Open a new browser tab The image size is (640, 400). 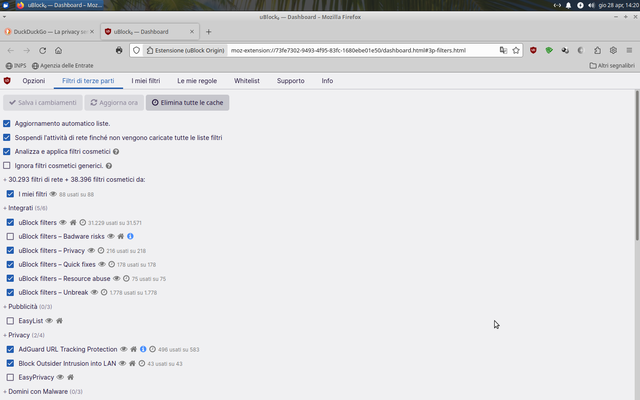point(208,32)
